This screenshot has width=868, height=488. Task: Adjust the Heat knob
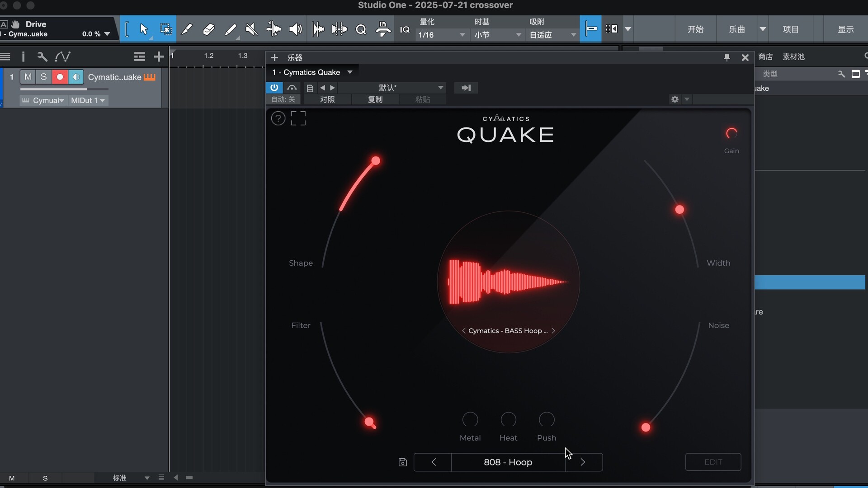(x=508, y=420)
